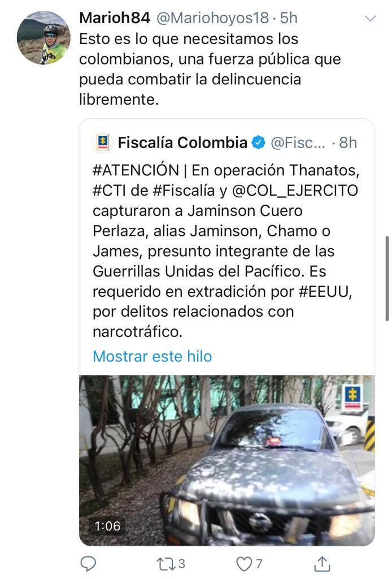Open the Fiscalía Colombia account name
The image size is (392, 579).
pos(182,142)
